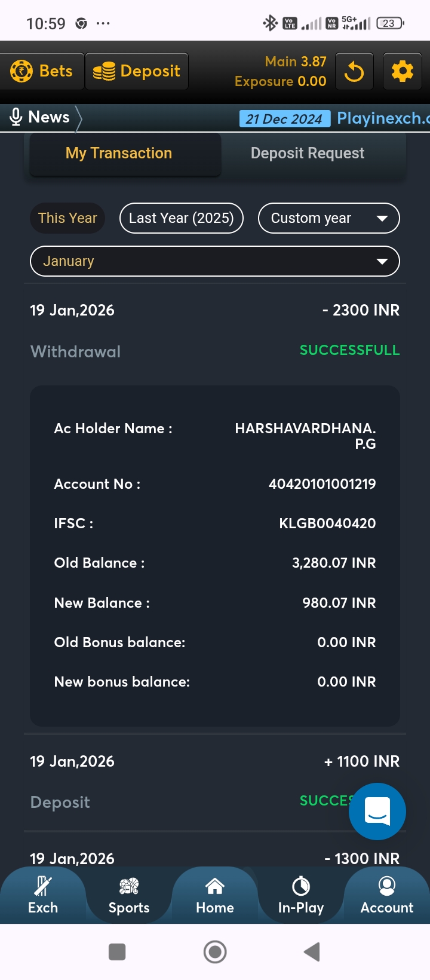Switch to Deposit Request tab
Image resolution: width=430 pixels, height=980 pixels.
(x=308, y=154)
